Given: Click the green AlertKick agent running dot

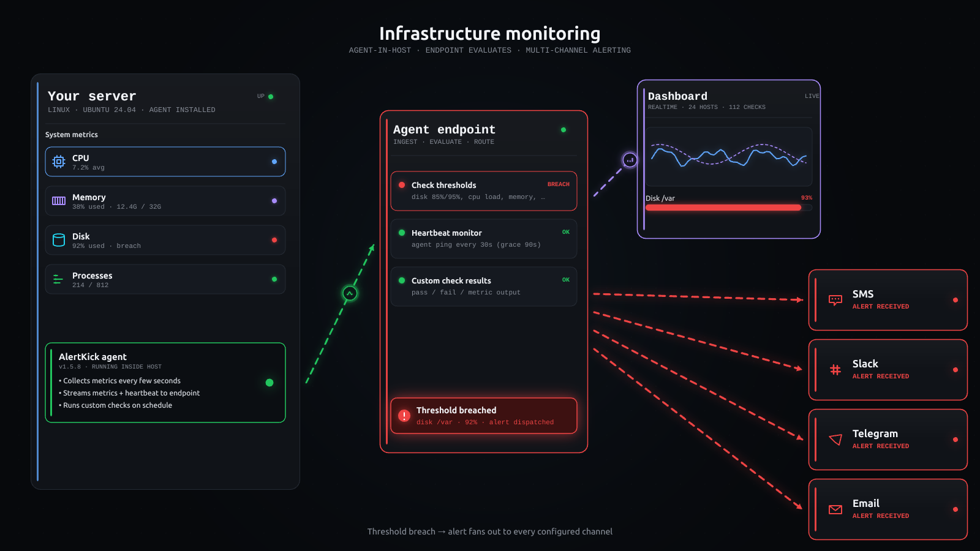Looking at the screenshot, I should [x=269, y=383].
